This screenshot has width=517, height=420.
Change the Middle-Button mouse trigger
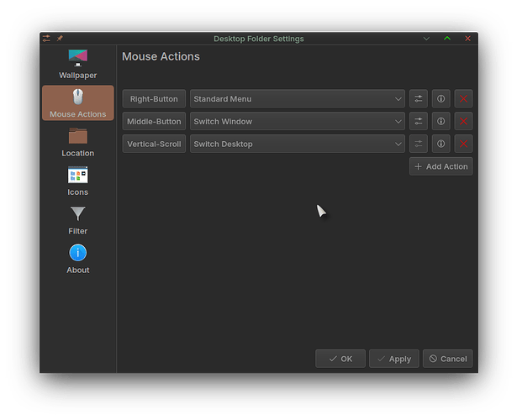(154, 122)
